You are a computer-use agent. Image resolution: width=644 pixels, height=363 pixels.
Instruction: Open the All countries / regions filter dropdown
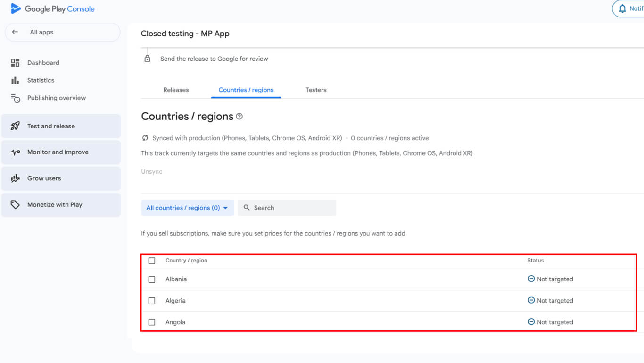click(187, 208)
